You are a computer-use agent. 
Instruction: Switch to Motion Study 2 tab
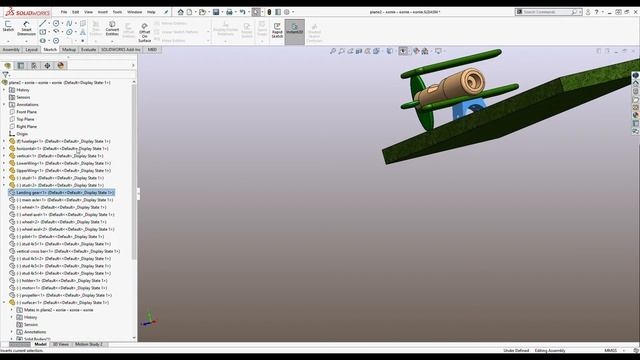[89, 344]
